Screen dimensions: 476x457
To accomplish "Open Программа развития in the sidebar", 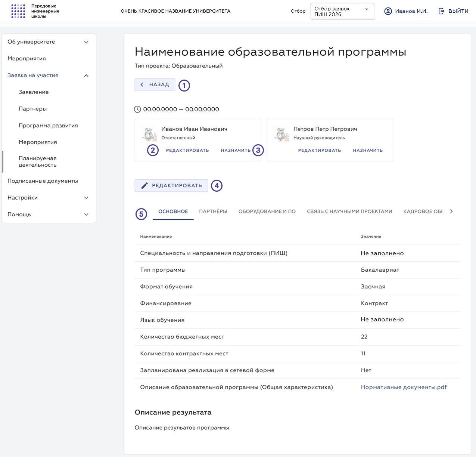I will (x=48, y=126).
